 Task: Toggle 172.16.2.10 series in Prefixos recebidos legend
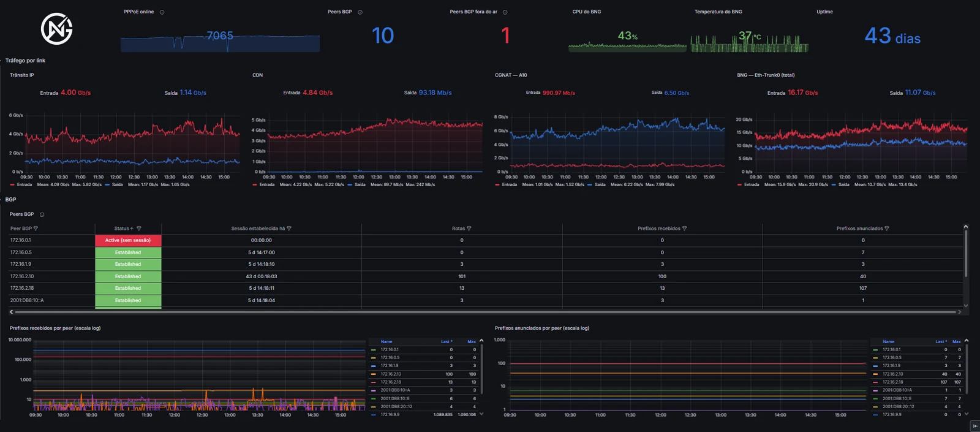[x=391, y=374]
